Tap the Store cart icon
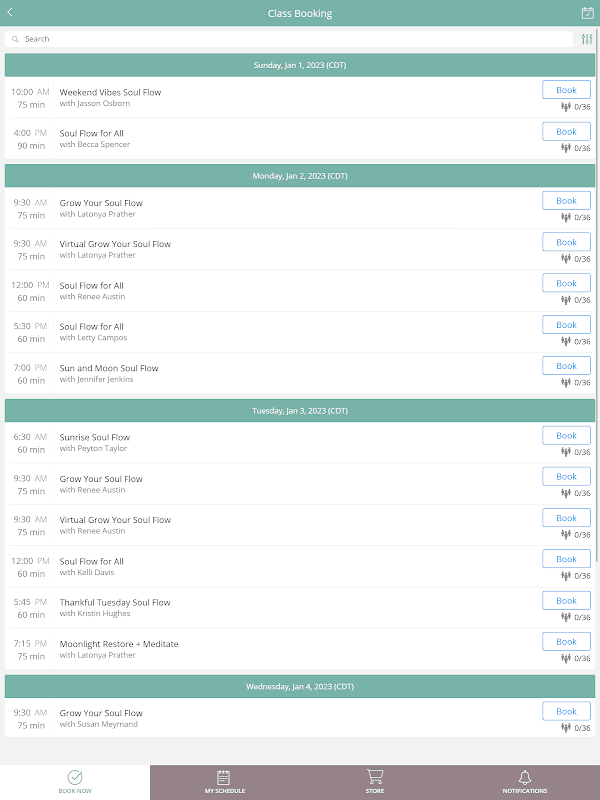Viewport: 600px width, 800px height. click(x=375, y=777)
